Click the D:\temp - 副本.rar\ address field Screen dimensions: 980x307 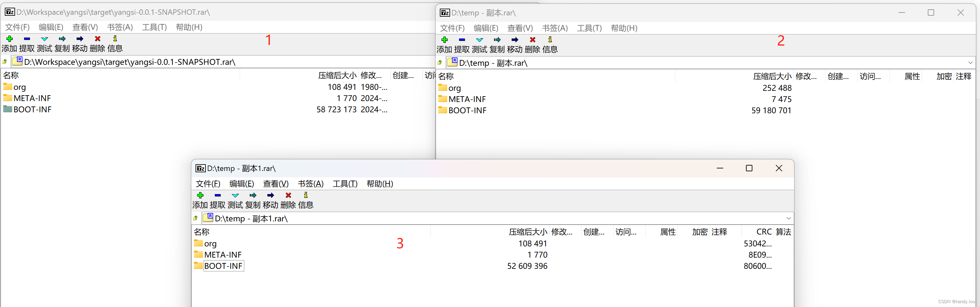tap(710, 63)
